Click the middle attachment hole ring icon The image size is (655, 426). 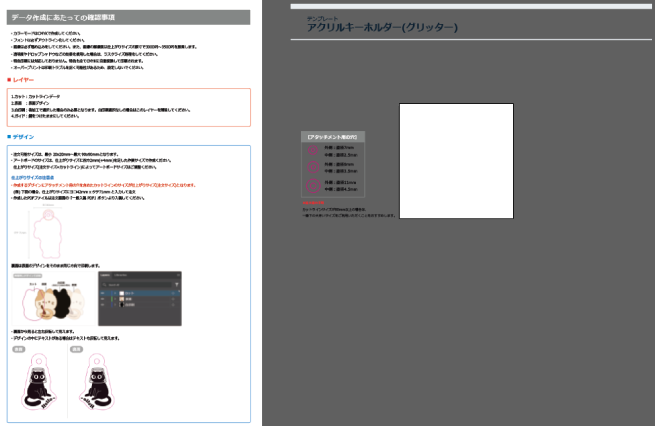(x=313, y=166)
